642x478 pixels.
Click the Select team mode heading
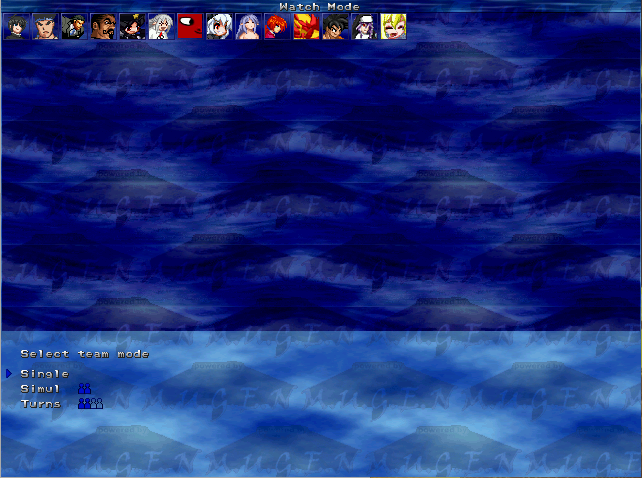(x=85, y=354)
